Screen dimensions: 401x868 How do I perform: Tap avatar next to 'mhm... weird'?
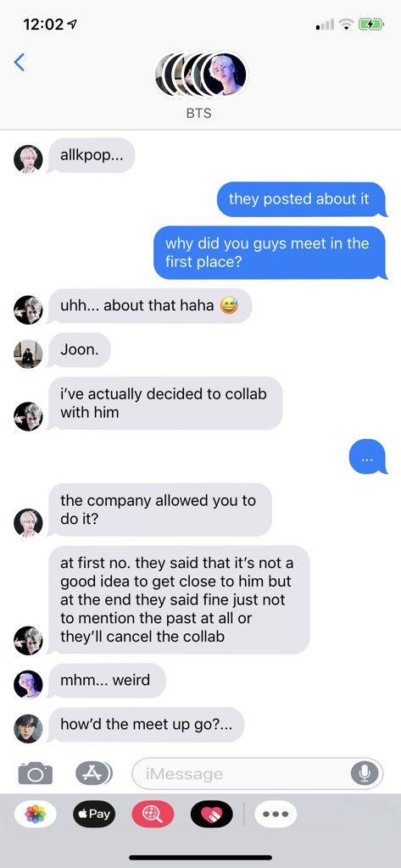[28, 684]
